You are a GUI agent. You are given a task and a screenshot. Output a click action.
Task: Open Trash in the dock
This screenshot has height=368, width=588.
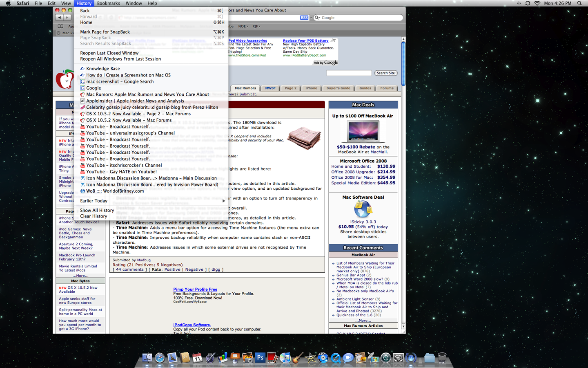(x=442, y=358)
